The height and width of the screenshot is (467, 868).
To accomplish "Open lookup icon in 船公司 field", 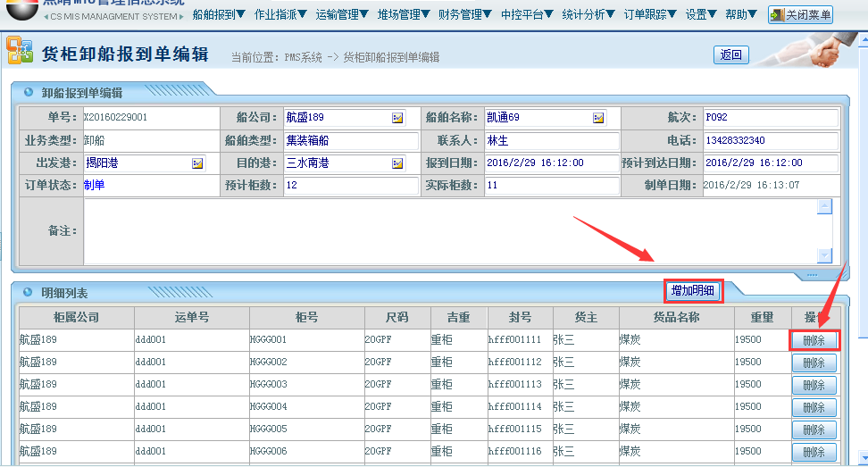I will tap(397, 118).
